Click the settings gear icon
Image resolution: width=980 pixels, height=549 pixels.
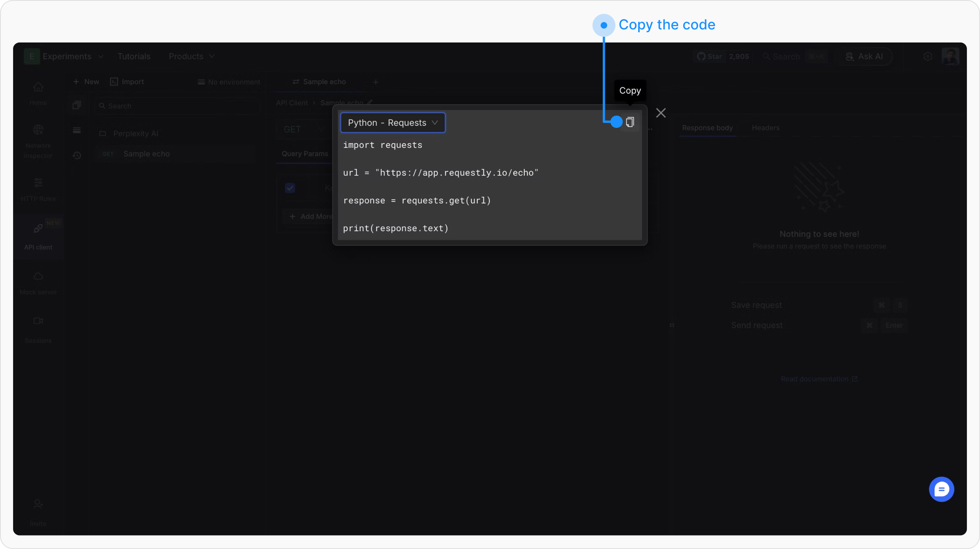(x=927, y=56)
